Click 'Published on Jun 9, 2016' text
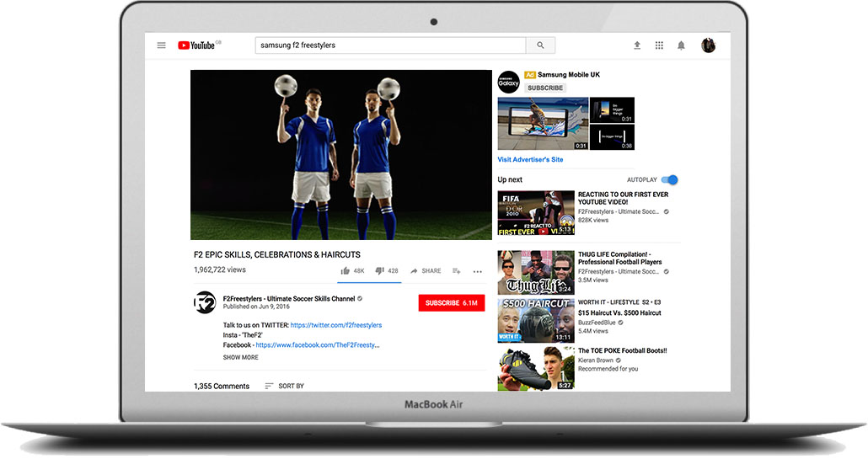868x459 pixels. point(256,307)
